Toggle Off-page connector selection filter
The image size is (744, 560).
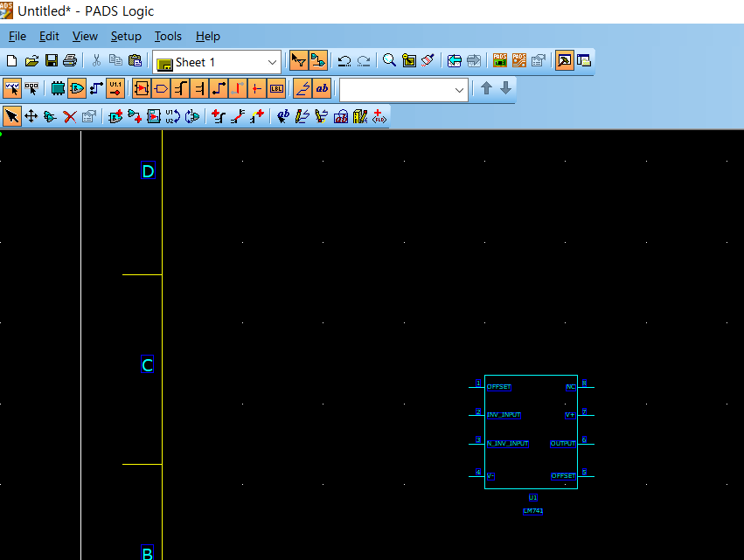[161, 88]
